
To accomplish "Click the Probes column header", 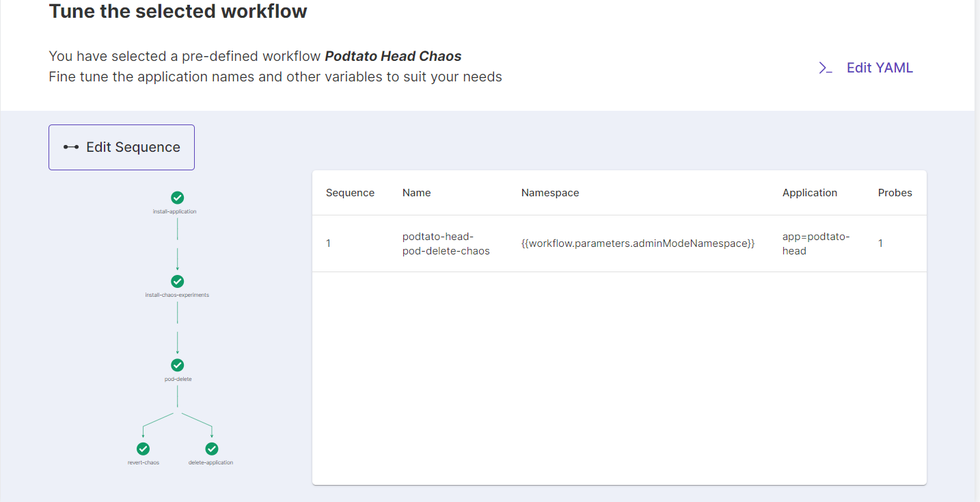I will 895,193.
